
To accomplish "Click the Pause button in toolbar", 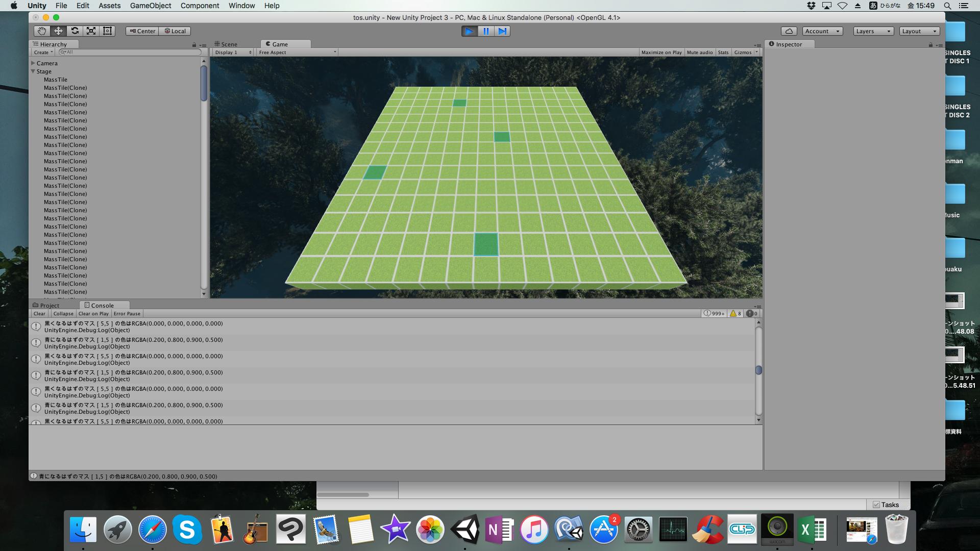I will pyautogui.click(x=485, y=31).
